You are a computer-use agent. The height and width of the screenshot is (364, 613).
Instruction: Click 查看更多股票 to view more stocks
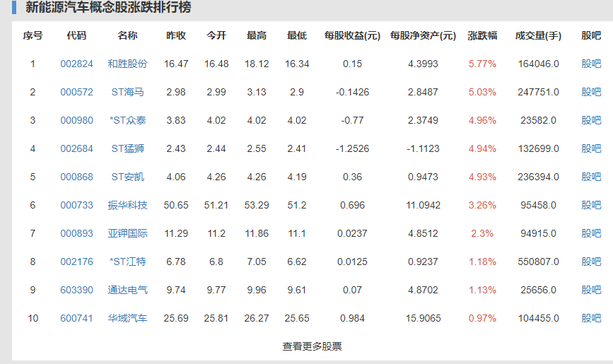point(312,346)
